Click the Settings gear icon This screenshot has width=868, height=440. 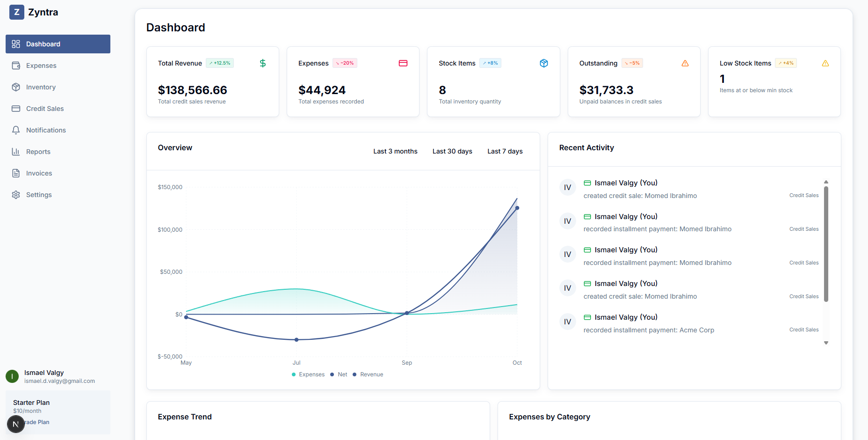click(16, 195)
